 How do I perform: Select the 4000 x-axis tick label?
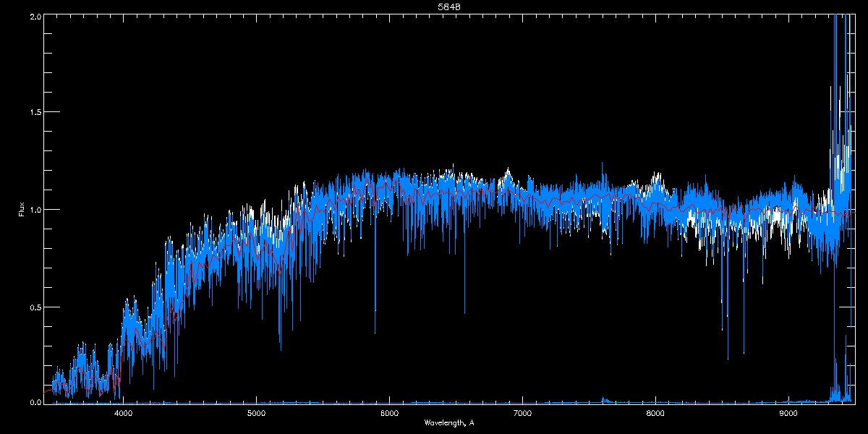click(124, 414)
